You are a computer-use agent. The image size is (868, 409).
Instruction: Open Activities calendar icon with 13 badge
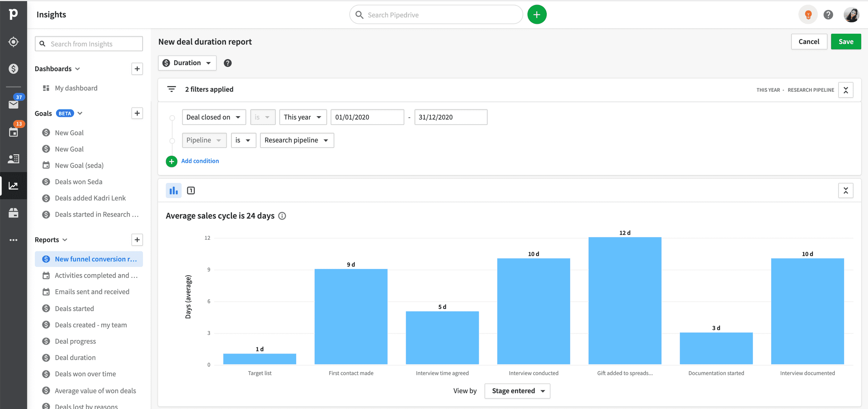pos(14,132)
